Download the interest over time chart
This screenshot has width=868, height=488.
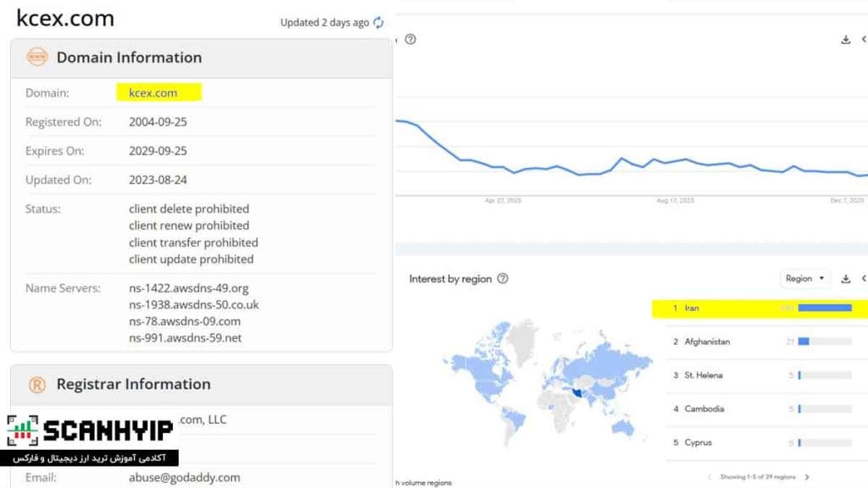coord(845,39)
